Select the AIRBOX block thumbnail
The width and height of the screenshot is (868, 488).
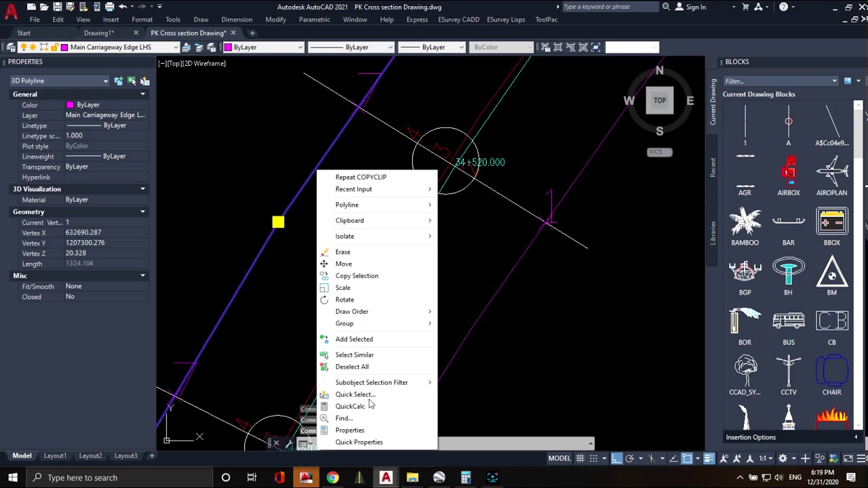[x=788, y=171]
